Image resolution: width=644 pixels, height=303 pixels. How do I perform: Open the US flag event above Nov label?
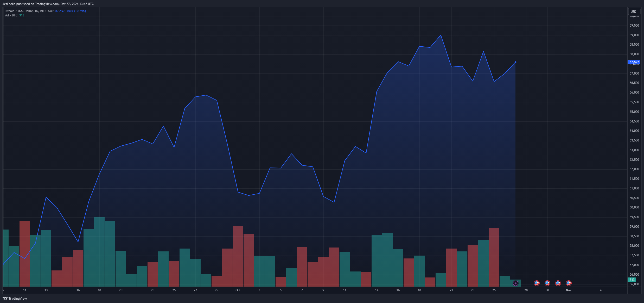point(569,283)
